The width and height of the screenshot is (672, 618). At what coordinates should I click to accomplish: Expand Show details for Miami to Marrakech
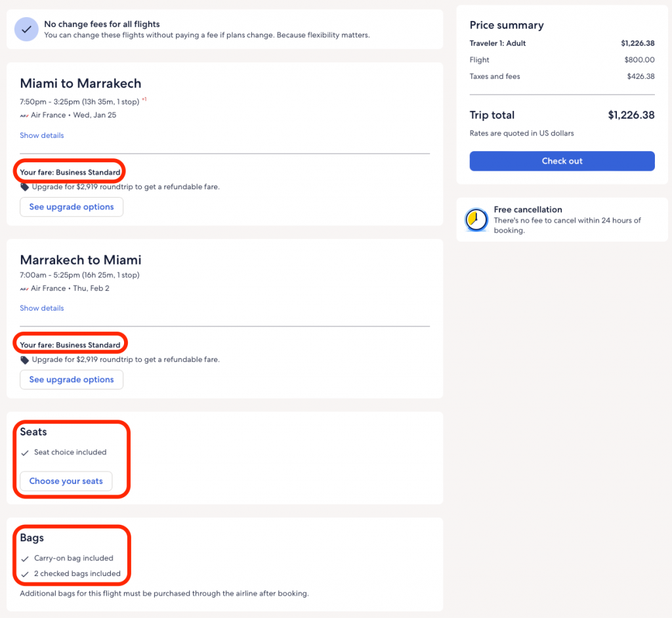click(x=42, y=135)
